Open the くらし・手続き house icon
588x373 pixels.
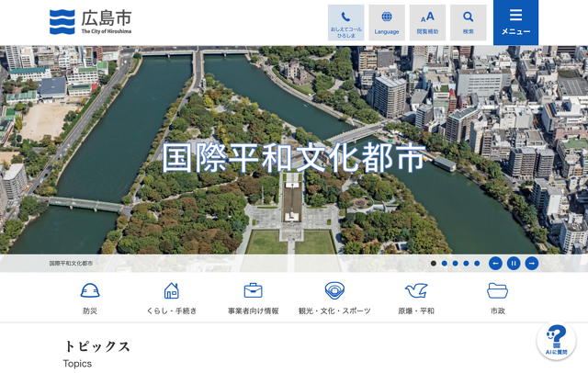pos(172,298)
